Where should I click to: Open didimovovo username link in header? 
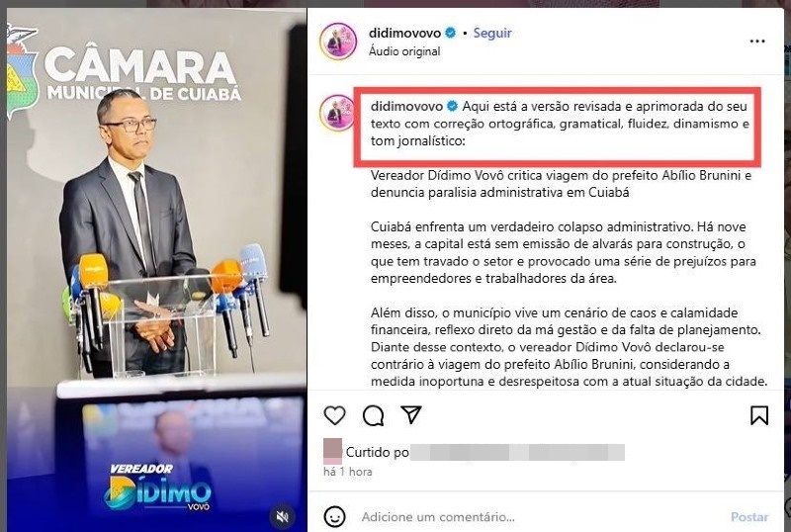coord(404,34)
